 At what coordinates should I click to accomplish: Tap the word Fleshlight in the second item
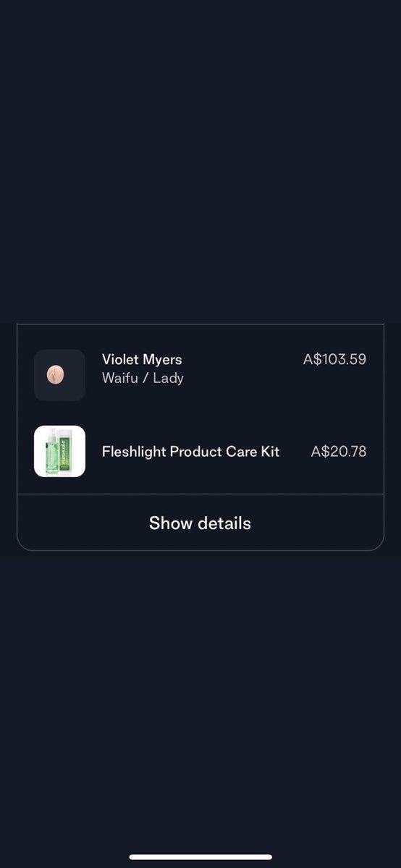(134, 452)
